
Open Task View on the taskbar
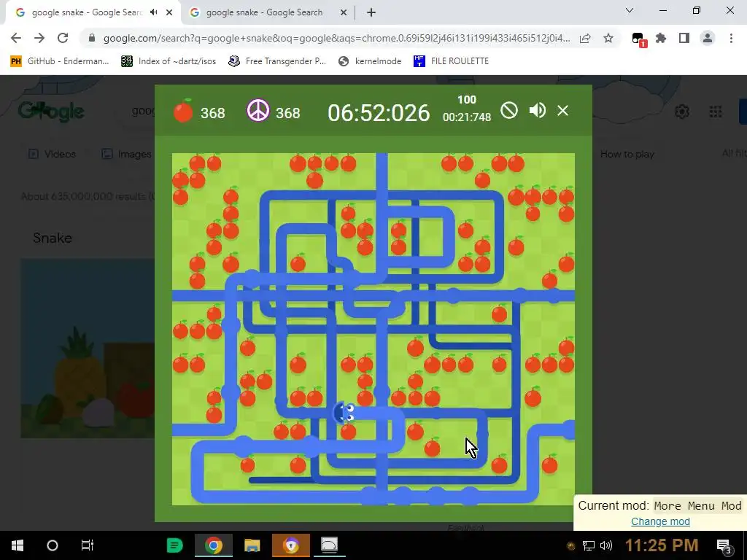(88, 545)
